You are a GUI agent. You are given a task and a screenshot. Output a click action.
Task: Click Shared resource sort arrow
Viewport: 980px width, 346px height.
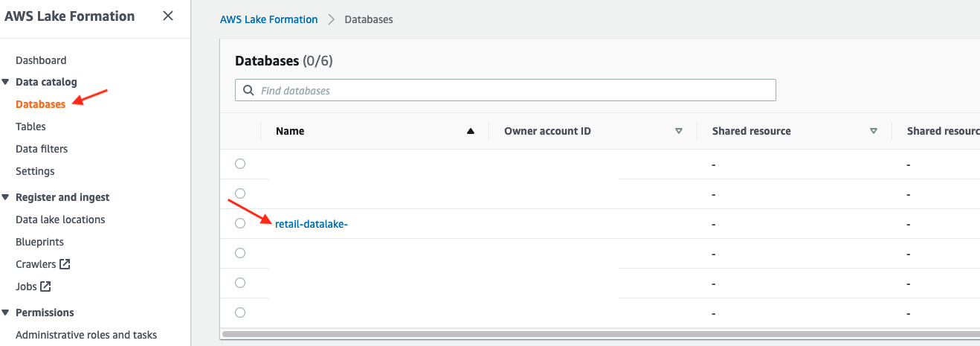click(874, 131)
